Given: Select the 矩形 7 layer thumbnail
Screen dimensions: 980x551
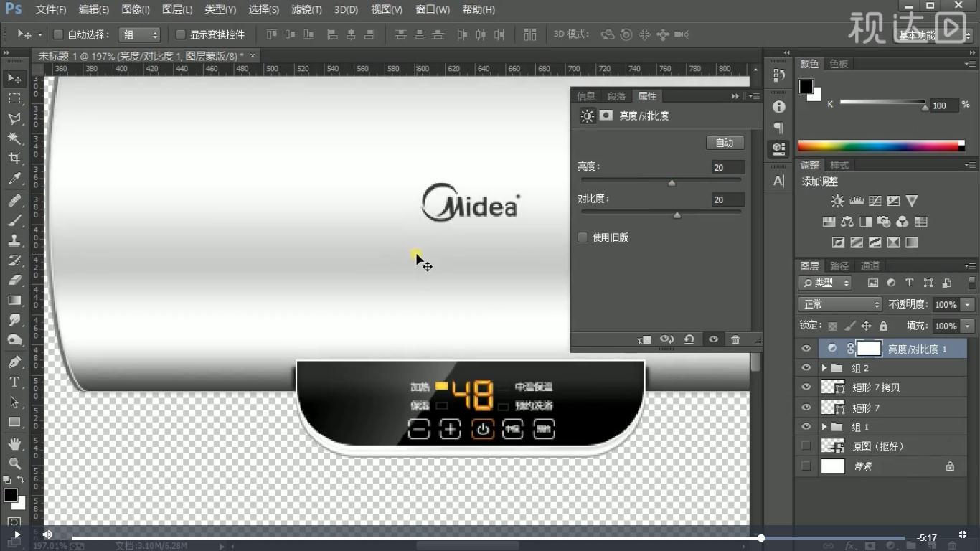Looking at the screenshot, I should tap(832, 408).
